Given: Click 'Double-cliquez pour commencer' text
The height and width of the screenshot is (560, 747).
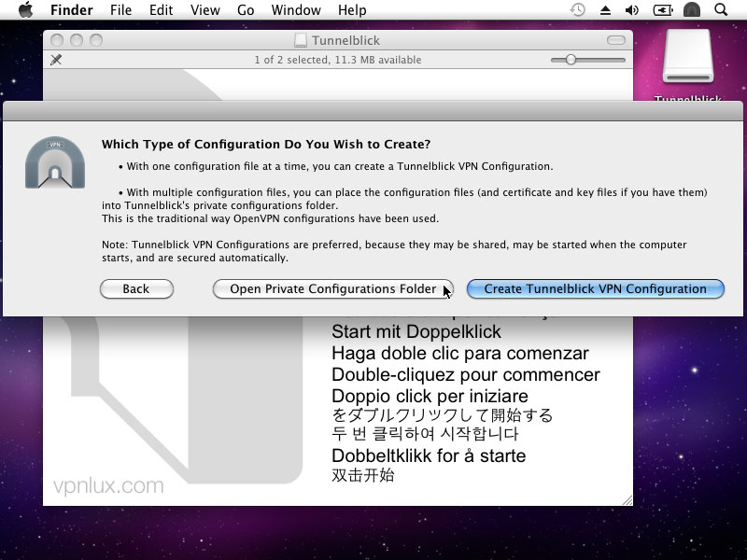Looking at the screenshot, I should pos(465,375).
